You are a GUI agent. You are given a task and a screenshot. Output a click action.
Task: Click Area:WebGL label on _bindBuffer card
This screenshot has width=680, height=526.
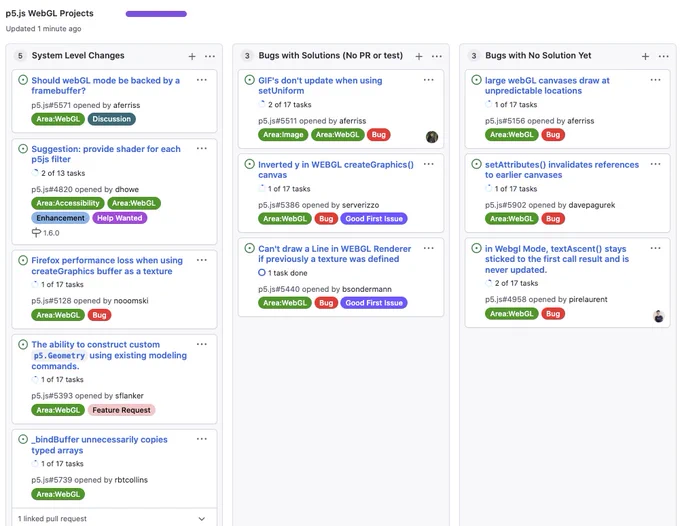[x=58, y=494]
